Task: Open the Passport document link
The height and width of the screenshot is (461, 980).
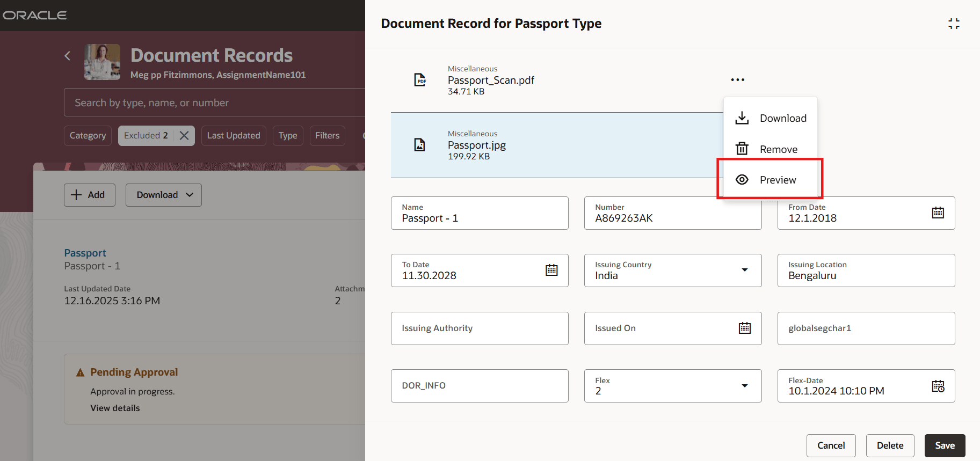Action: pos(85,253)
